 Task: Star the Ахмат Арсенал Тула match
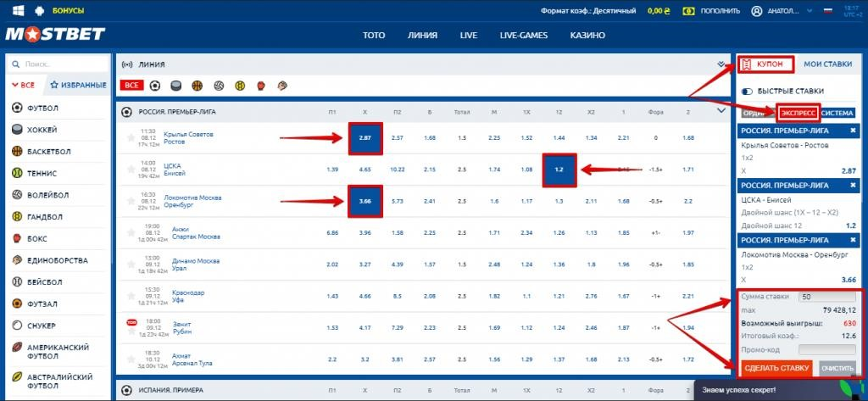[131, 359]
